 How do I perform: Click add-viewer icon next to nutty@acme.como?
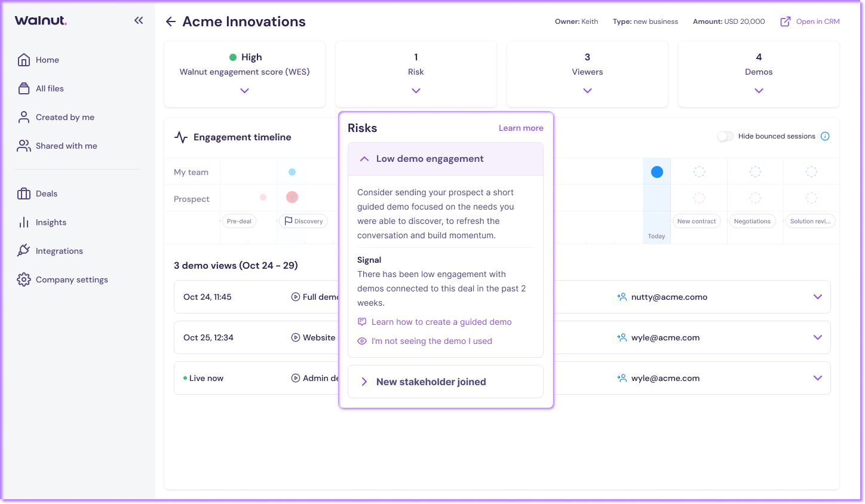(x=622, y=297)
